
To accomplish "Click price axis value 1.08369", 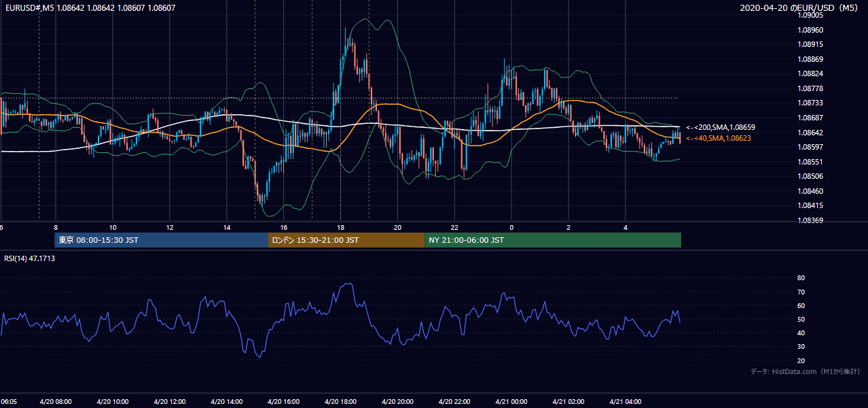I will point(811,220).
